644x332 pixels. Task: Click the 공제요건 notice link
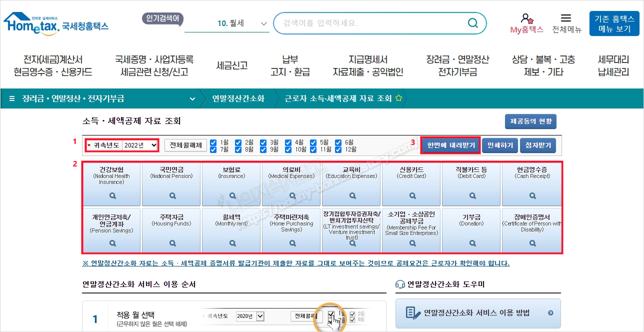(x=296, y=263)
